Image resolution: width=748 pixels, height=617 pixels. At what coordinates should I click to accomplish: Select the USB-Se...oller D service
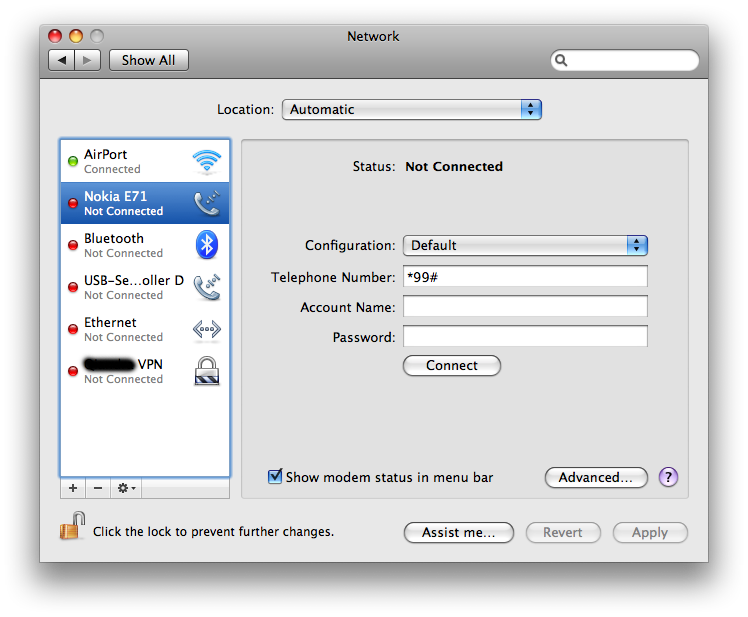tap(145, 287)
